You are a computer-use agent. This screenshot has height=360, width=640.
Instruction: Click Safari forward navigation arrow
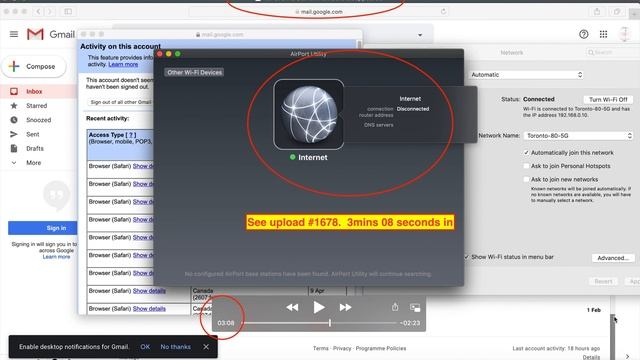pyautogui.click(x=50, y=11)
